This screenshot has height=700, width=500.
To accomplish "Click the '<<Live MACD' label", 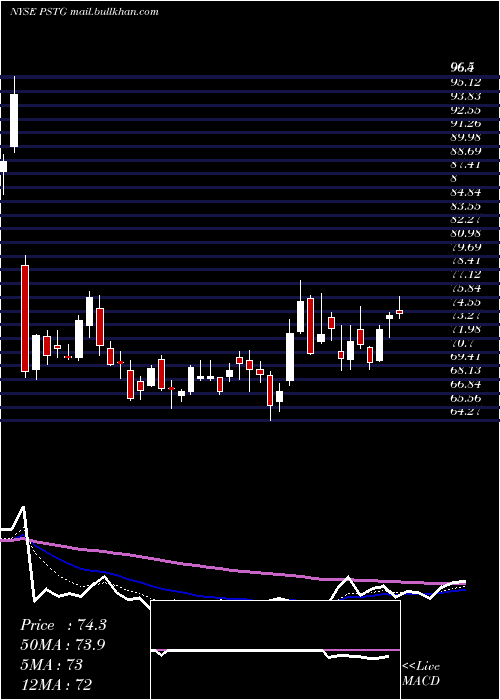I will point(421,673).
